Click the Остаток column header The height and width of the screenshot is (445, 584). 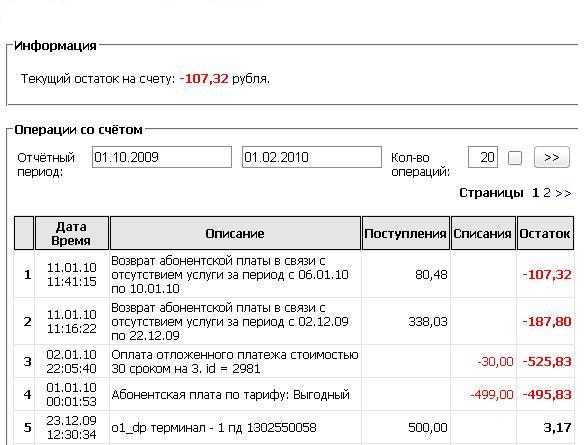(545, 233)
